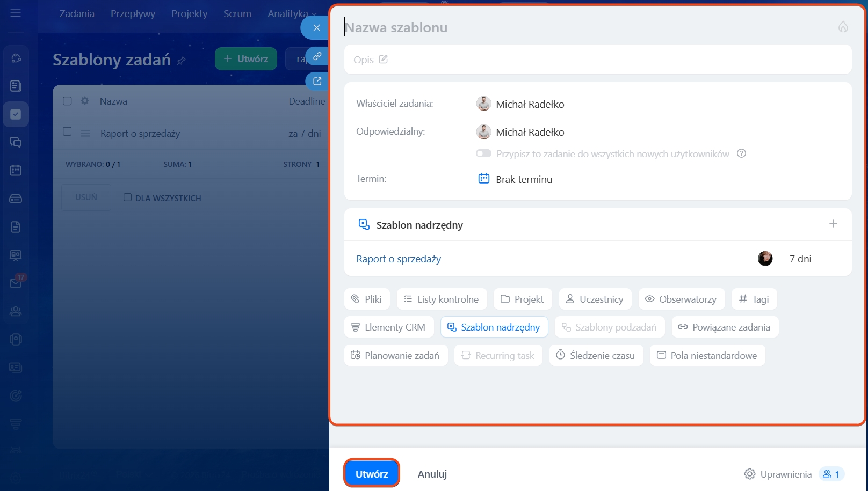Open the feed news icon in sidebar

click(x=16, y=86)
